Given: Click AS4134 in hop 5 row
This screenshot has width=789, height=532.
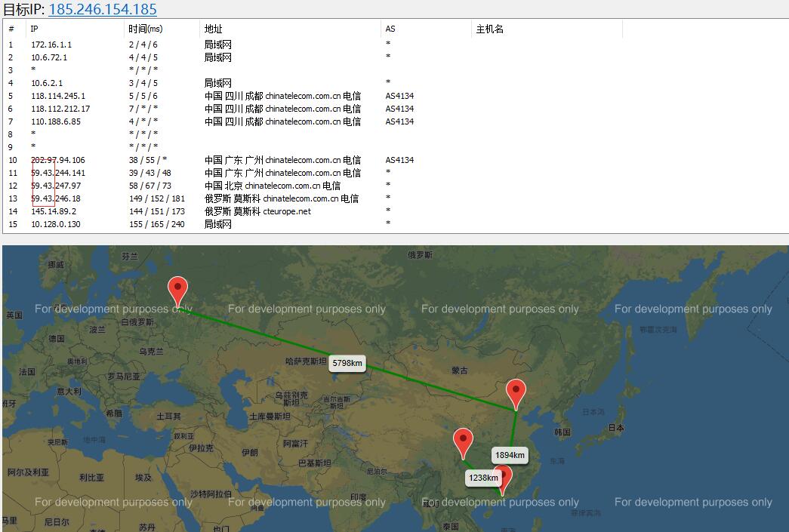Looking at the screenshot, I should point(399,96).
